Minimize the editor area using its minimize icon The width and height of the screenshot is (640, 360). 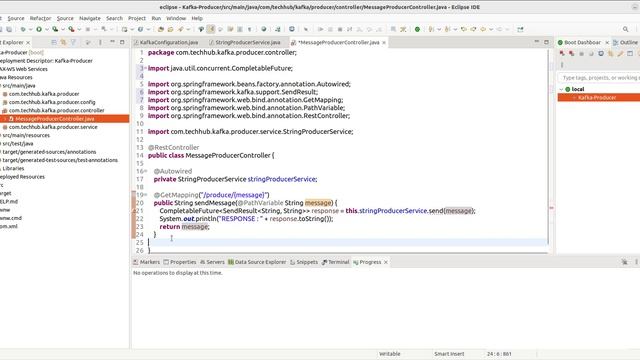pos(537,42)
